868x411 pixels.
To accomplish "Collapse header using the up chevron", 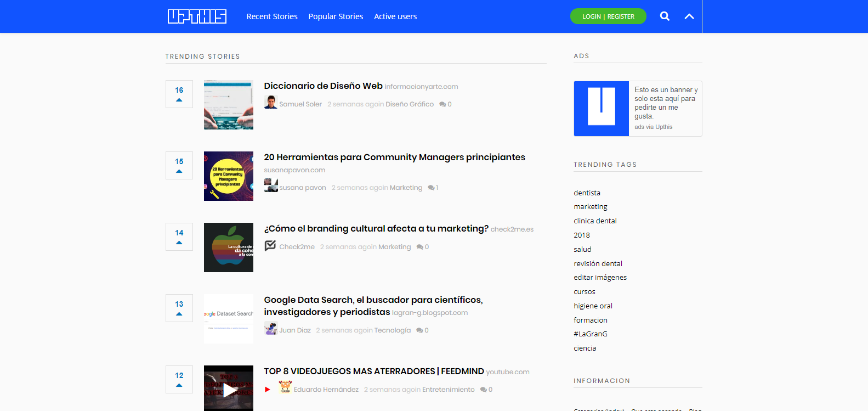I will (x=689, y=16).
